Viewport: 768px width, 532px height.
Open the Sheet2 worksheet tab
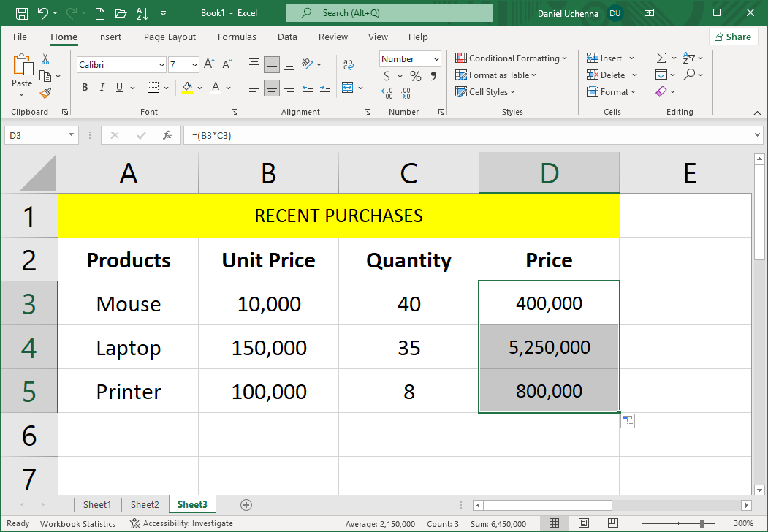point(144,504)
